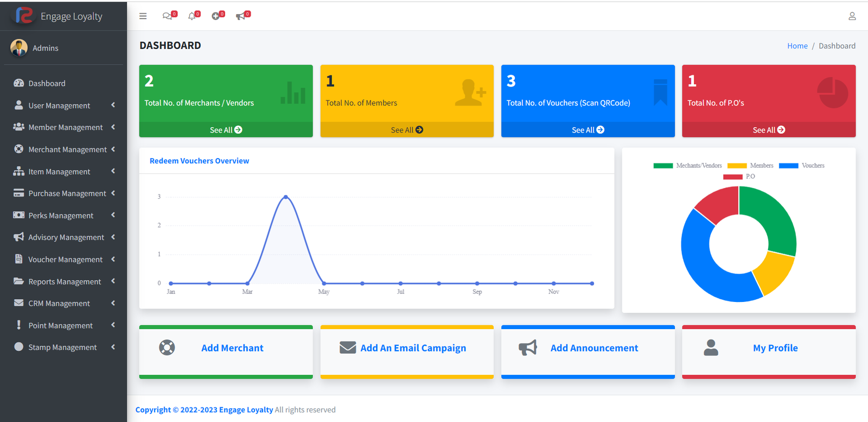Open the user account icon at top right
The height and width of the screenshot is (422, 868).
(x=852, y=16)
